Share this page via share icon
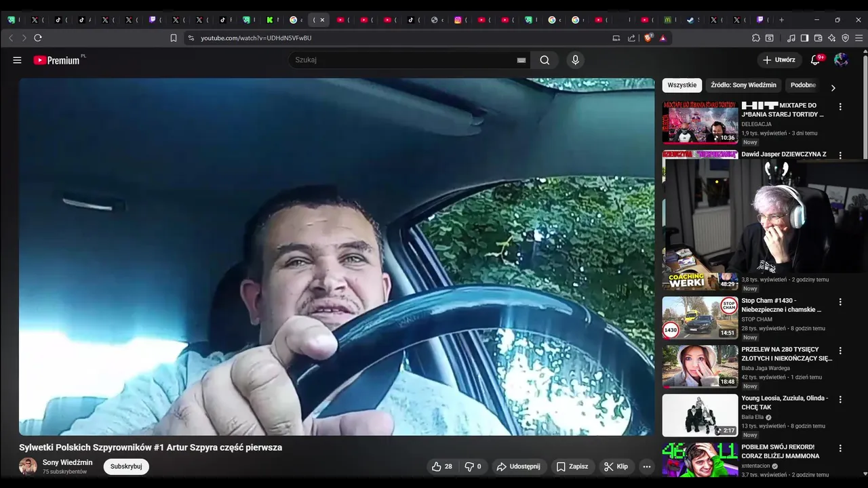This screenshot has width=868, height=488. click(x=631, y=38)
